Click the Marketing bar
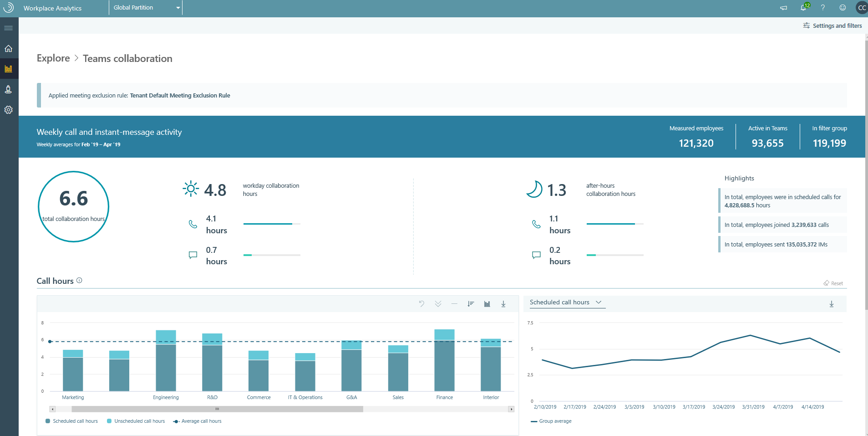The image size is (868, 436). click(73, 370)
